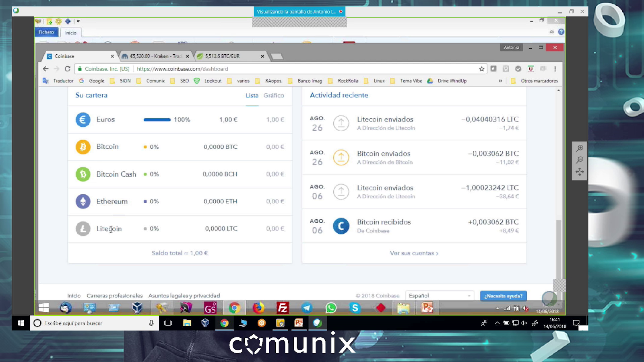Image resolution: width=644 pixels, height=362 pixels.
Task: Click the Saldo total ≈ 1,00 € text
Action: tap(180, 253)
